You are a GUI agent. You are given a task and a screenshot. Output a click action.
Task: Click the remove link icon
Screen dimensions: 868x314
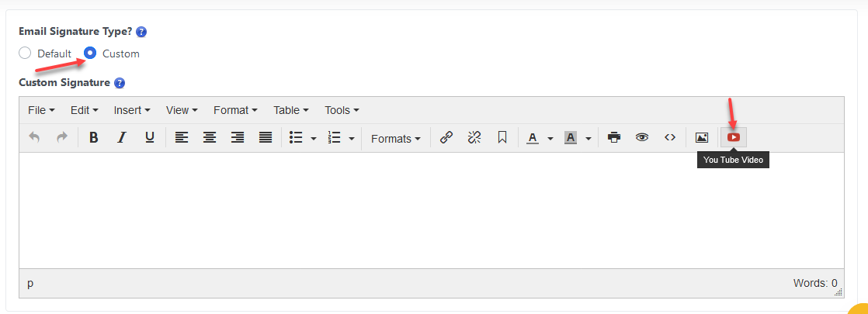pos(474,138)
